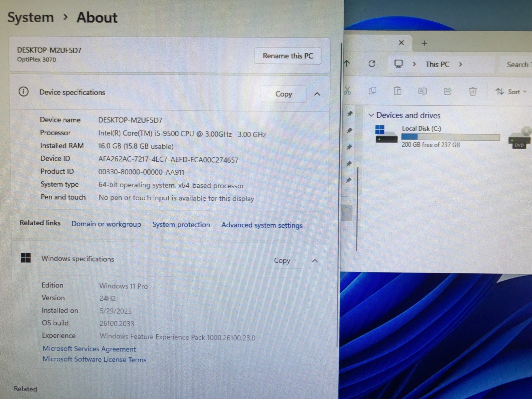Click the 16.0 GB installed RAM value
This screenshot has width=532, height=399.
click(x=136, y=146)
